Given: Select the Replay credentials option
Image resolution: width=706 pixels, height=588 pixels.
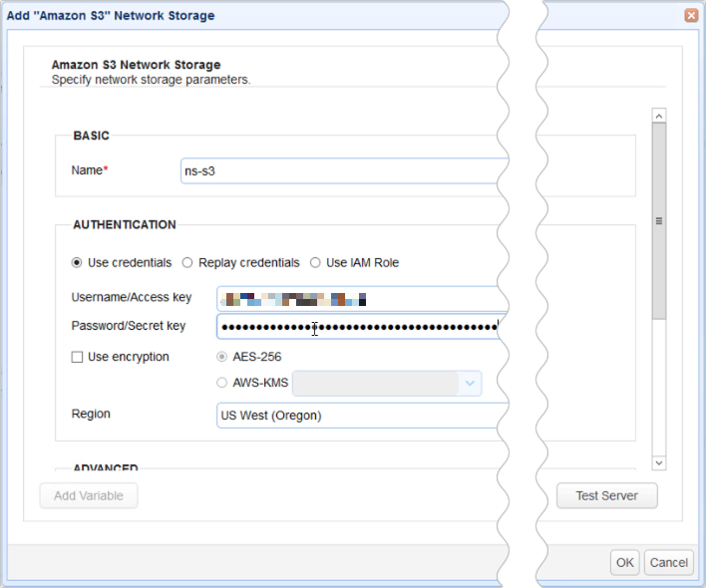Looking at the screenshot, I should 187,263.
